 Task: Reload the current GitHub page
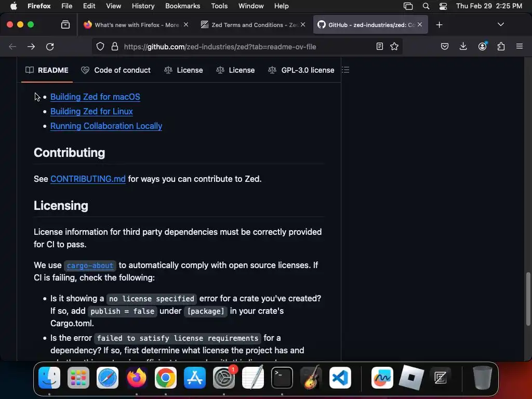[50, 46]
